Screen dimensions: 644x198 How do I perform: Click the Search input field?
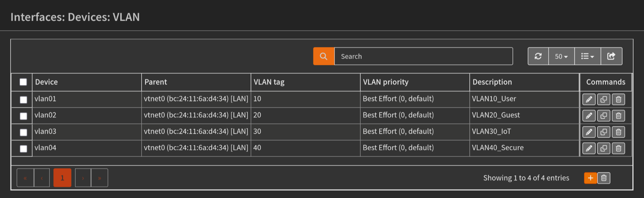pyautogui.click(x=423, y=56)
